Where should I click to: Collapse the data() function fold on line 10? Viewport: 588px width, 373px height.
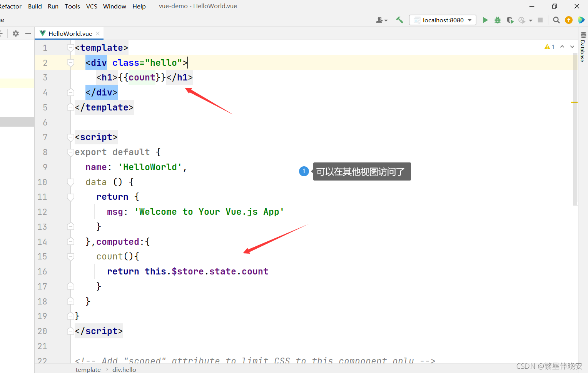(71, 182)
